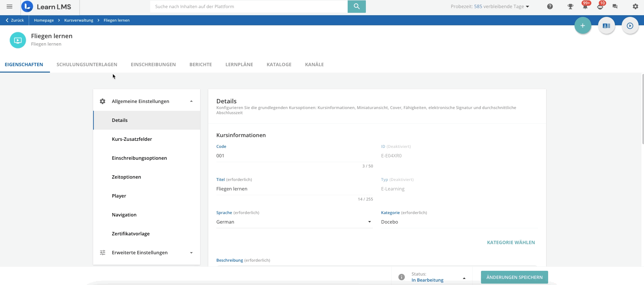Screen dimensions: 644x285
Task: Click the disabled Typ value E-Learning
Action: click(x=393, y=189)
